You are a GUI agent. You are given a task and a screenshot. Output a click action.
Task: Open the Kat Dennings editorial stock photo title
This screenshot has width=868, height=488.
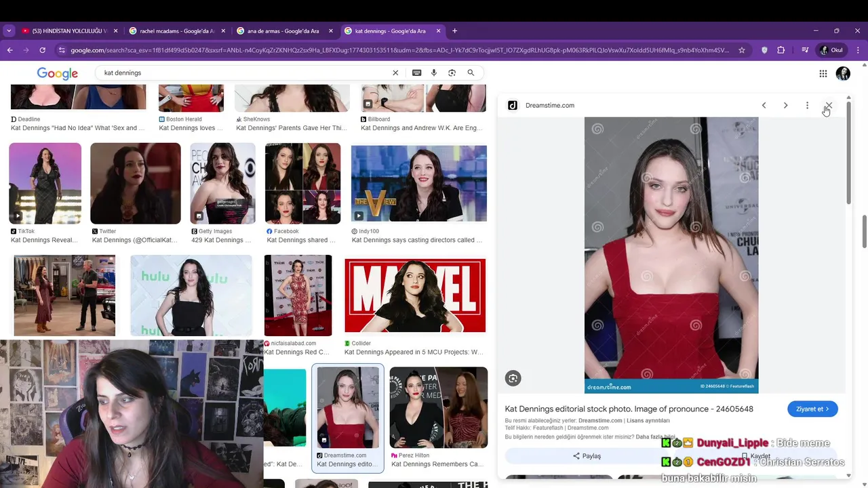pos(629,409)
